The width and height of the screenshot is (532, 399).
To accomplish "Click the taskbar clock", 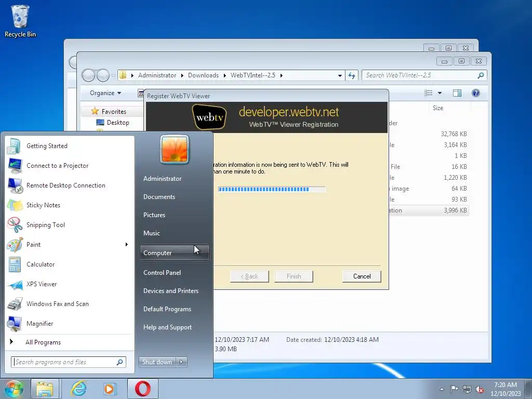I will 506,389.
